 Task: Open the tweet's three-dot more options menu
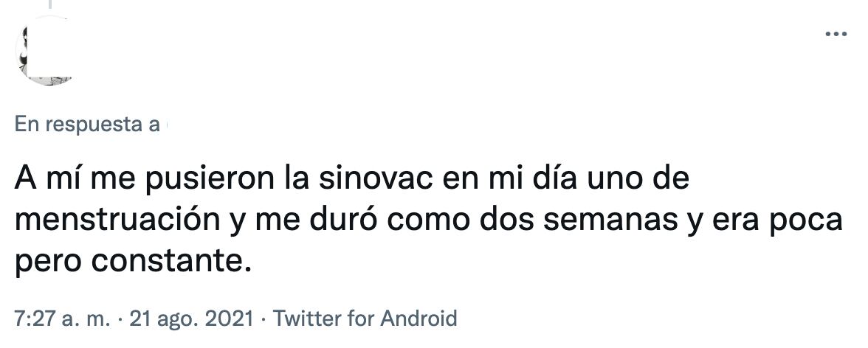pos(836,34)
